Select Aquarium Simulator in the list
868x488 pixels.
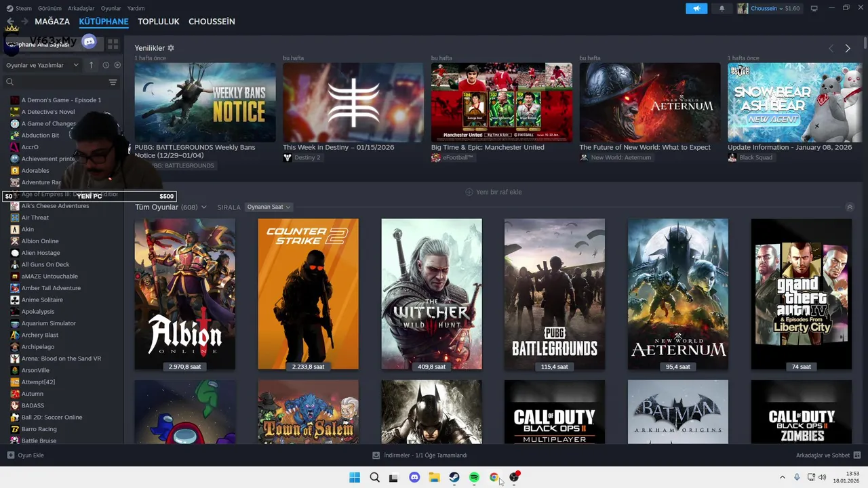pyautogui.click(x=49, y=323)
